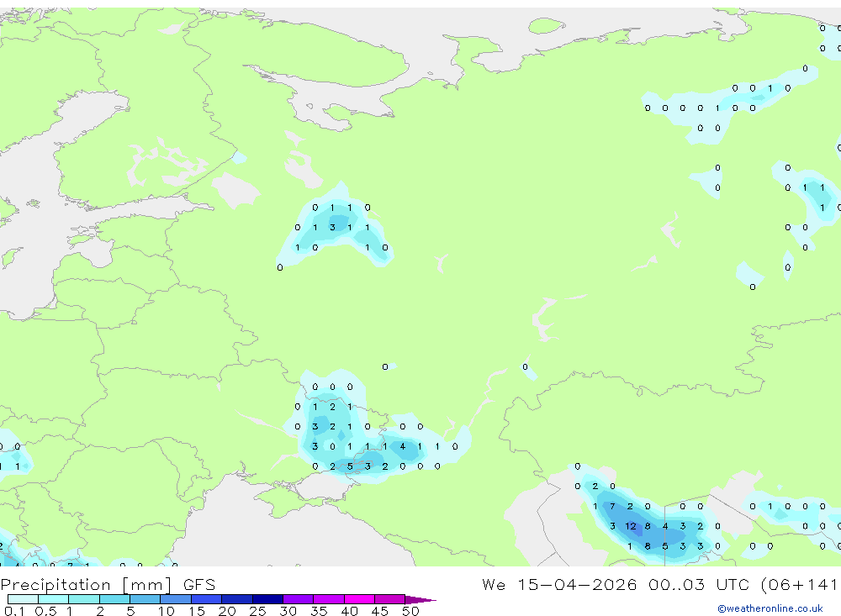Open the weatheronline.co.uk copyright link
The image size is (841, 616).
pyautogui.click(x=770, y=608)
